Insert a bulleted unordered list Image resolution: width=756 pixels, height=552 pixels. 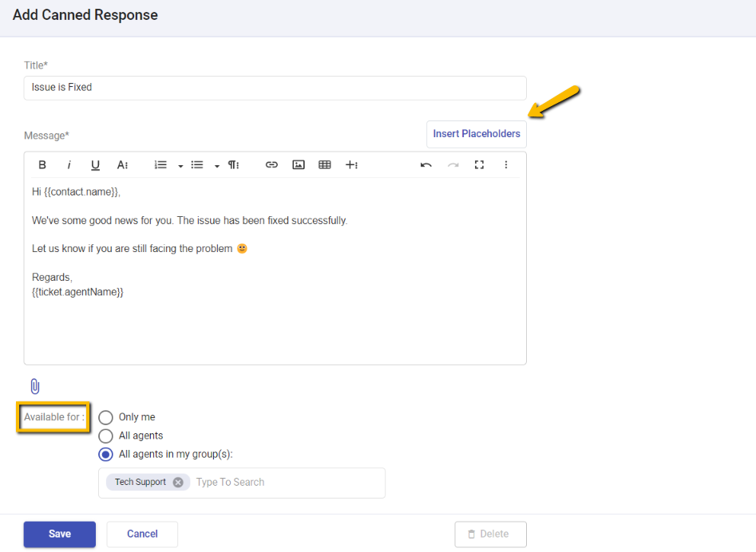click(x=197, y=165)
